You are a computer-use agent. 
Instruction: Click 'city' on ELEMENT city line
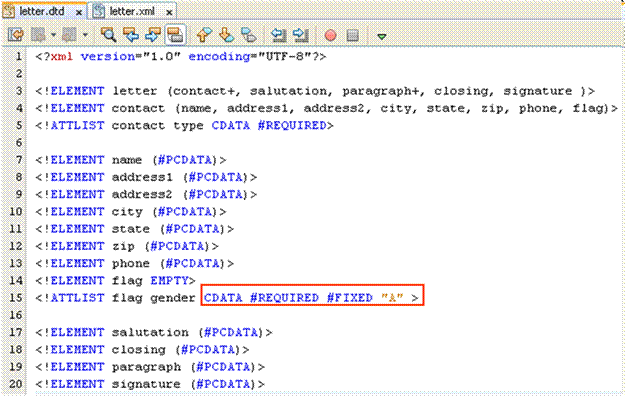[127, 212]
